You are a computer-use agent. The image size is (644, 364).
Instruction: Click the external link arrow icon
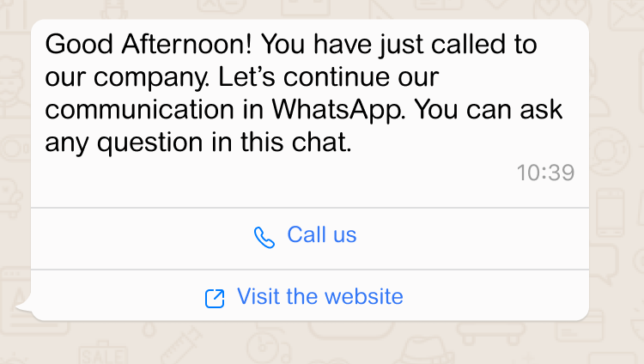pyautogui.click(x=214, y=298)
